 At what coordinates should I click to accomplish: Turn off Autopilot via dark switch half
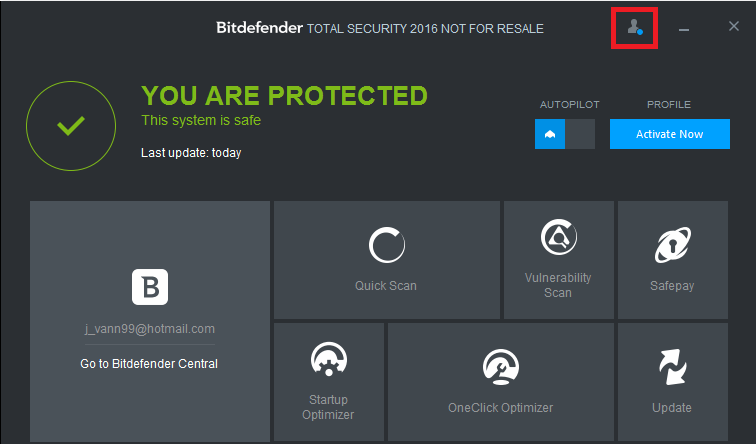tap(580, 134)
